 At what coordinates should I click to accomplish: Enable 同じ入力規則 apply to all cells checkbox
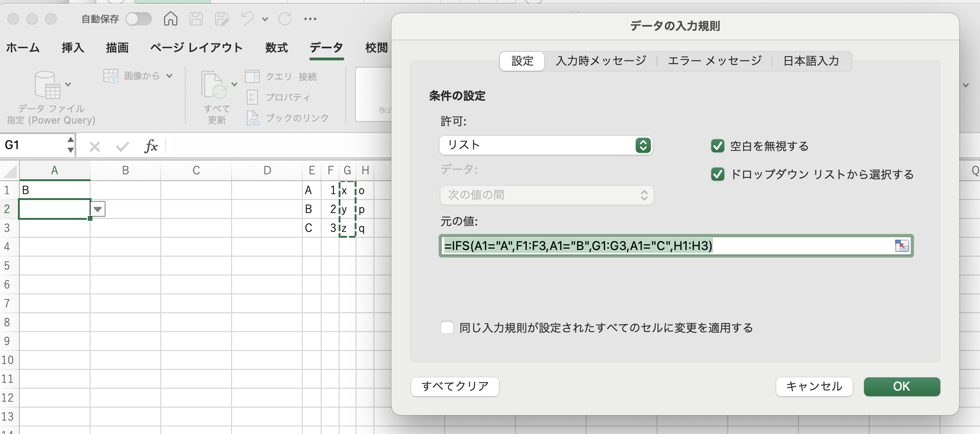click(447, 327)
